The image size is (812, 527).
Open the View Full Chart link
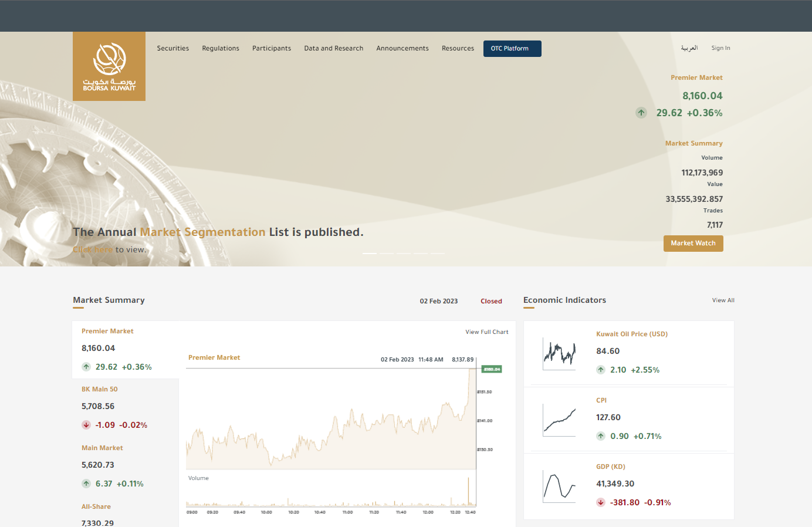coord(487,332)
